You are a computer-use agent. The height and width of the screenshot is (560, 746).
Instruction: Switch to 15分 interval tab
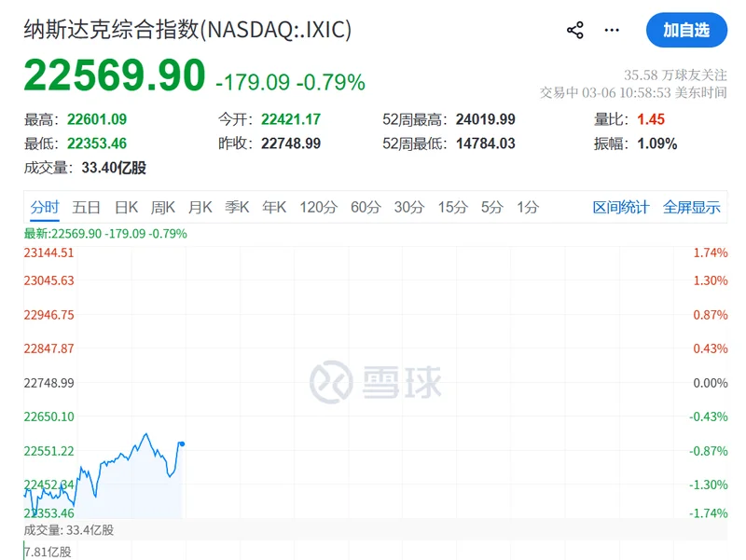click(x=452, y=207)
